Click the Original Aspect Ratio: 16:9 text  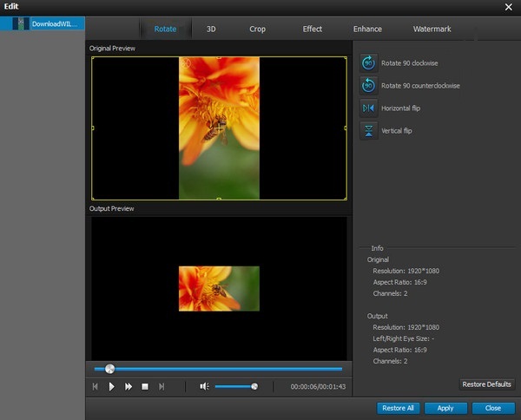(399, 282)
